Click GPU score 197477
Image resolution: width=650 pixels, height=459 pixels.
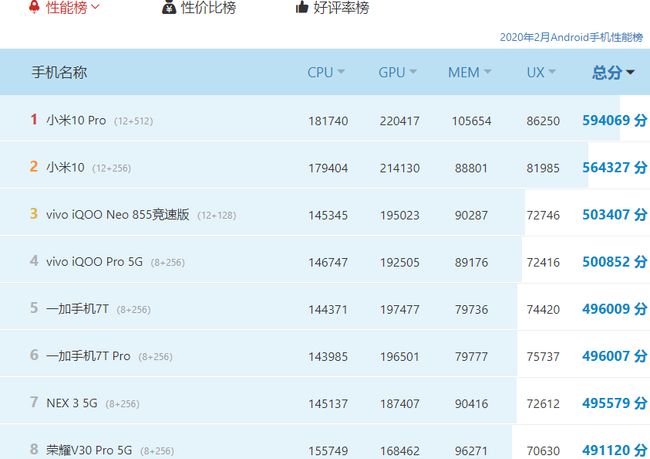[400, 310]
